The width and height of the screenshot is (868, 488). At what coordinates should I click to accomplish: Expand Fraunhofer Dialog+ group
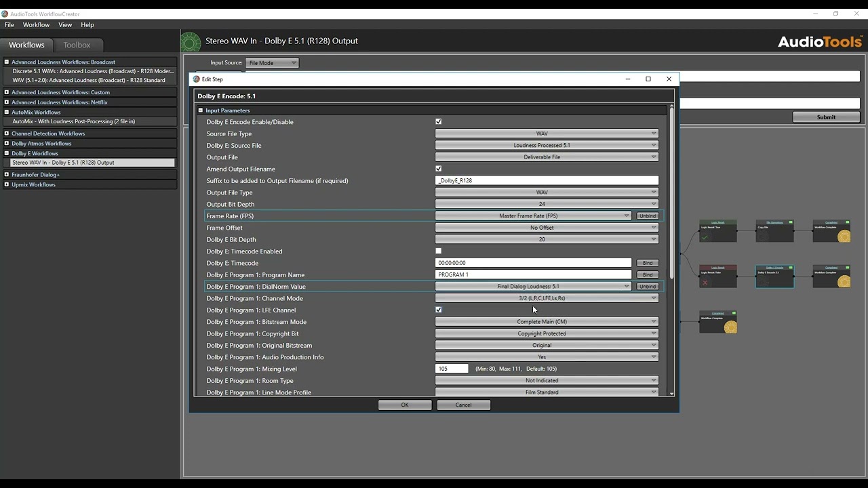[x=7, y=175]
